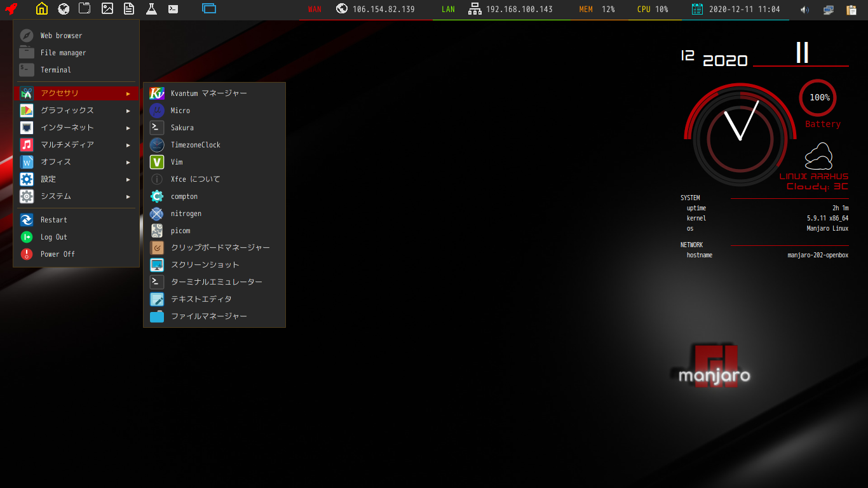868x488 pixels.
Task: Launch ターミナルエミュレーター entry
Action: (x=215, y=282)
